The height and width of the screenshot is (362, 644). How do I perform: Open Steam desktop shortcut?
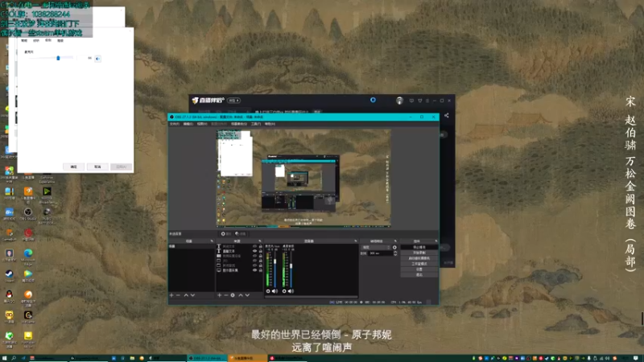coord(9,275)
